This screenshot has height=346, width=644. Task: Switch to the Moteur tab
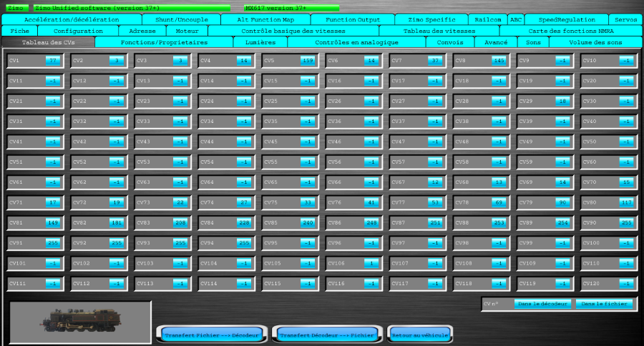(187, 31)
